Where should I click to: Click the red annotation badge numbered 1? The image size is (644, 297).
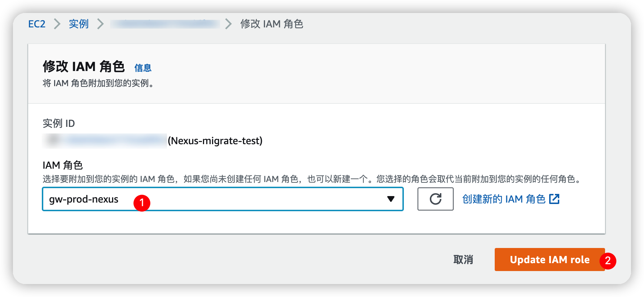[x=143, y=203]
